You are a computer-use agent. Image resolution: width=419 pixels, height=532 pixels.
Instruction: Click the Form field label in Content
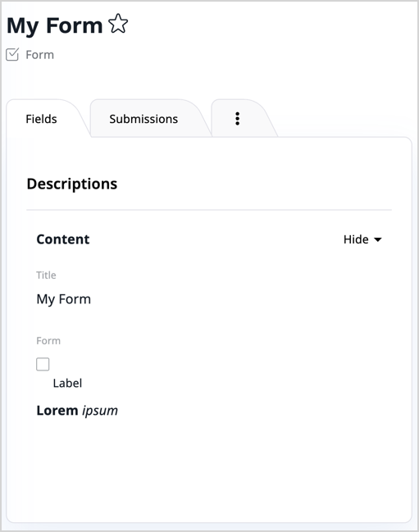[x=48, y=341]
